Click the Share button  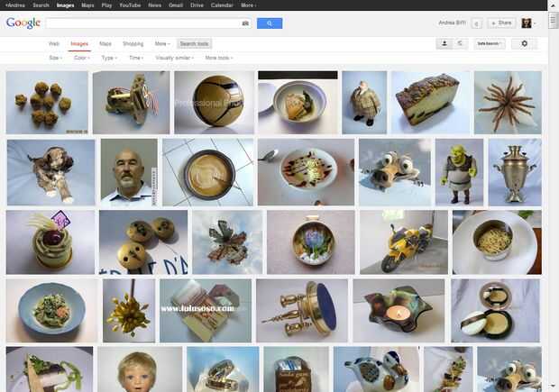coord(502,23)
